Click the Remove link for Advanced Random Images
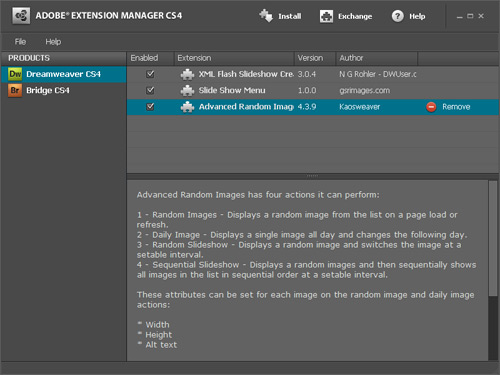Image resolution: width=500 pixels, height=375 pixels. click(456, 107)
